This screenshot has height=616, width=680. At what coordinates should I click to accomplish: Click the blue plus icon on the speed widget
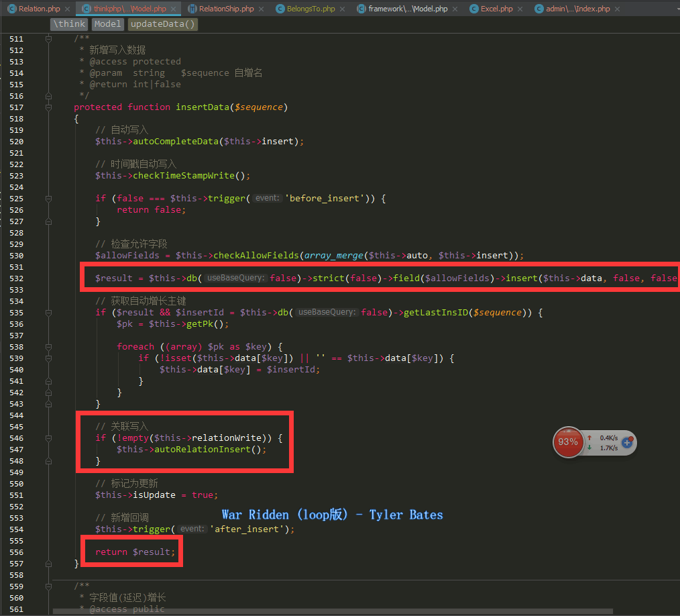coord(627,442)
